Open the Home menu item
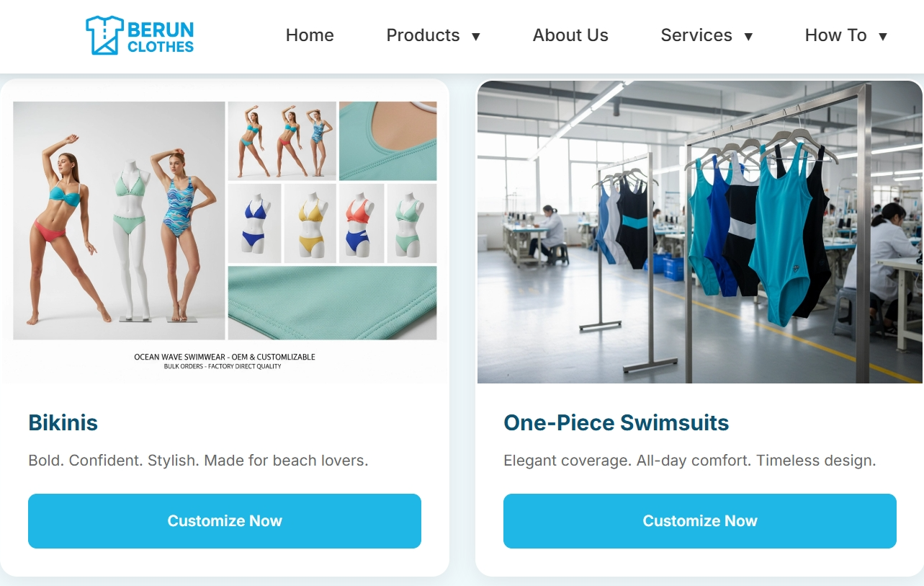This screenshot has height=586, width=924. coord(310,35)
